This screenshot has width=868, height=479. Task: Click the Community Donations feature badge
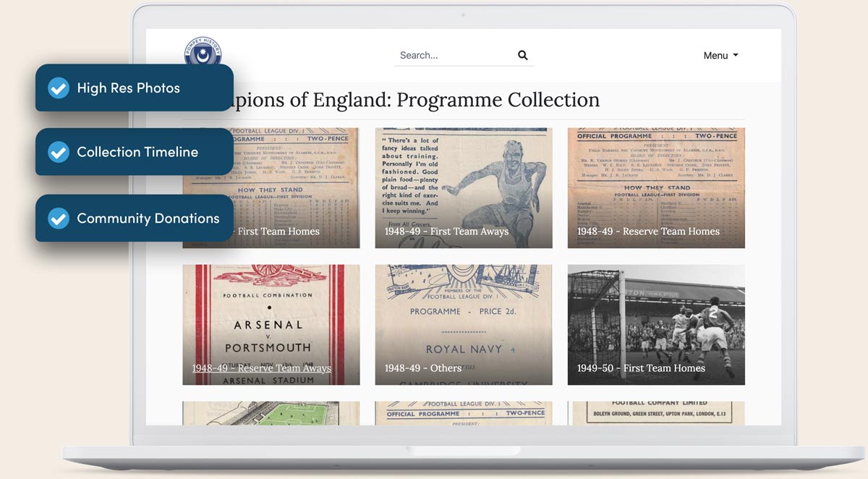pyautogui.click(x=135, y=218)
